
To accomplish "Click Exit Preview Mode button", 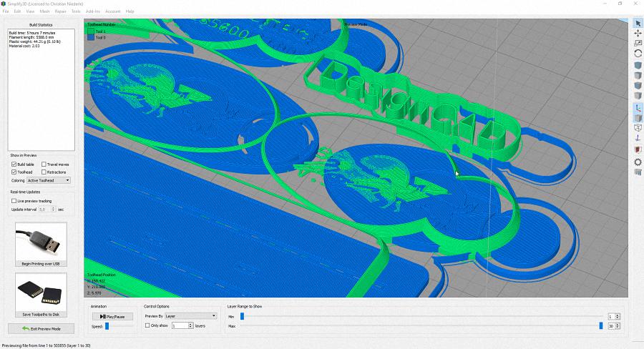I will point(41,328).
